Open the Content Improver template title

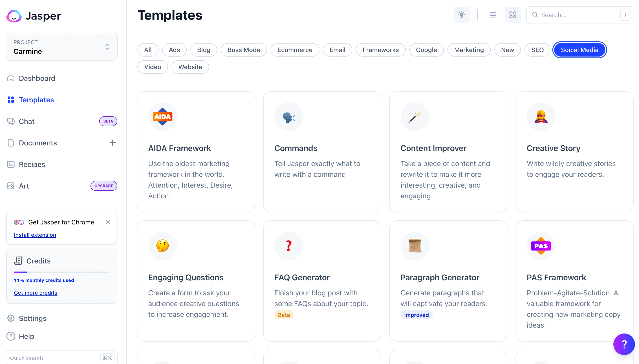pos(433,148)
